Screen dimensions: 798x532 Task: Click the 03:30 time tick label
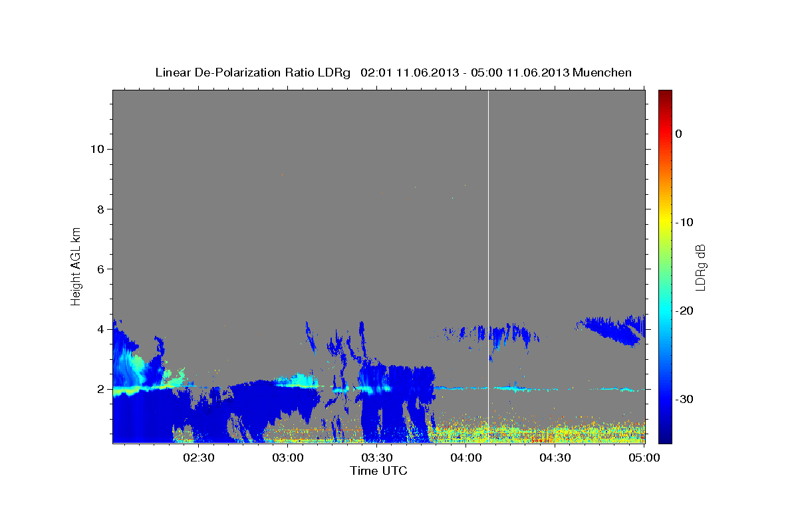point(377,458)
